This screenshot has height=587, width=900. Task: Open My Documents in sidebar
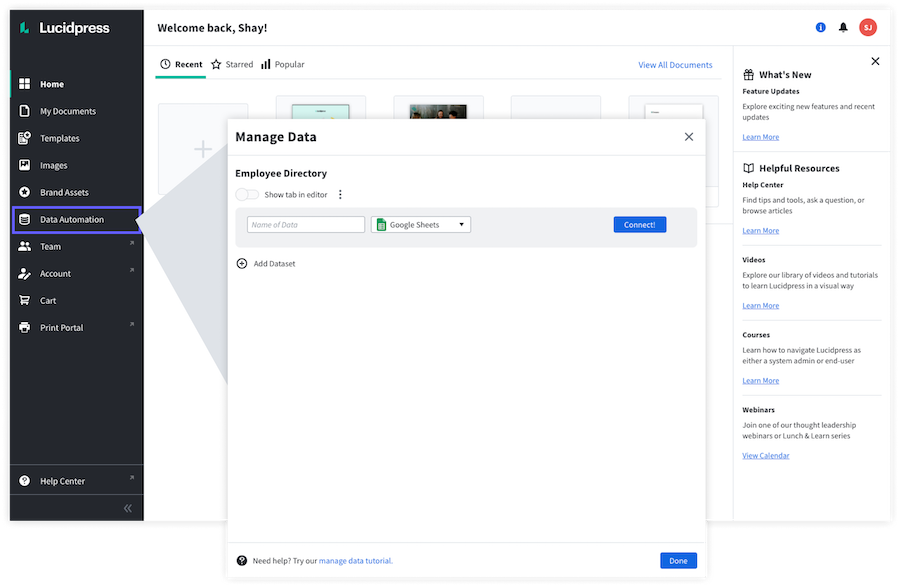[76, 111]
